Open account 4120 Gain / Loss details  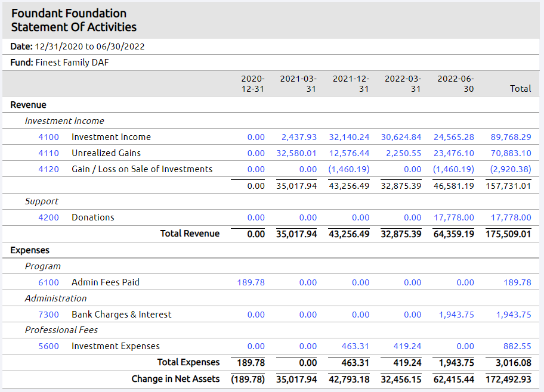pos(48,169)
